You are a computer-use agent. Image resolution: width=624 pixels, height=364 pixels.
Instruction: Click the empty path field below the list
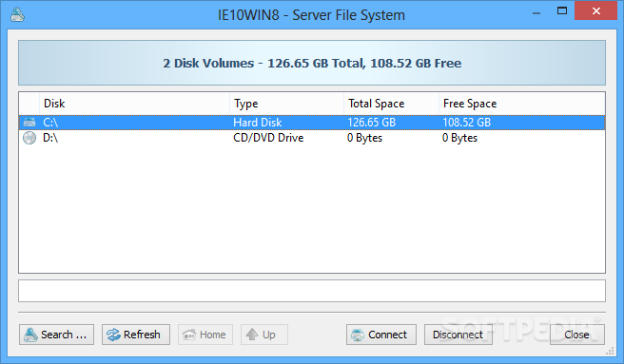coord(312,291)
